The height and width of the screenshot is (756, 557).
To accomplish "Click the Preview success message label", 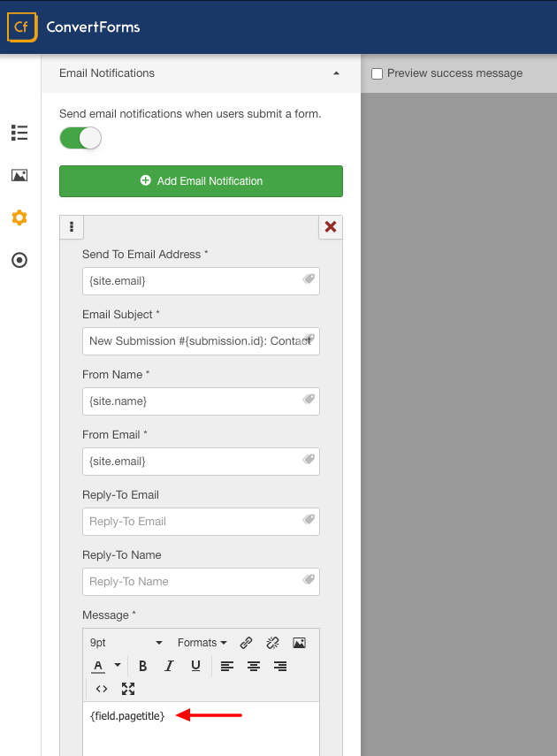I will pyautogui.click(x=454, y=73).
